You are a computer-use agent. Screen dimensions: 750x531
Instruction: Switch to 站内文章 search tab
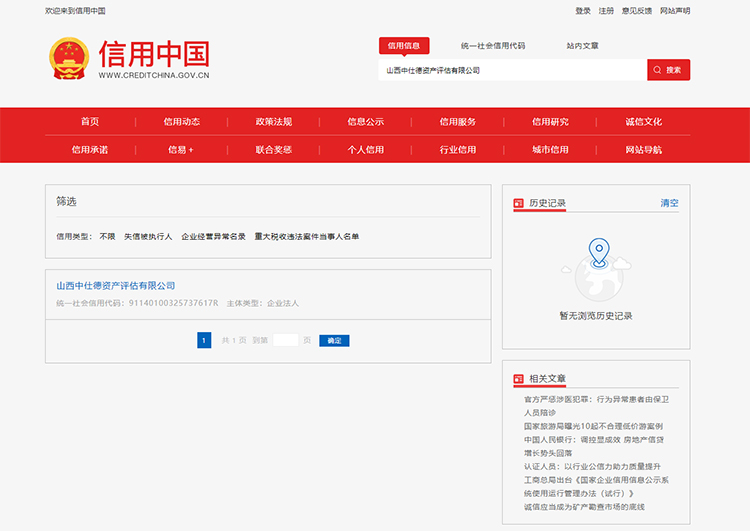(582, 46)
